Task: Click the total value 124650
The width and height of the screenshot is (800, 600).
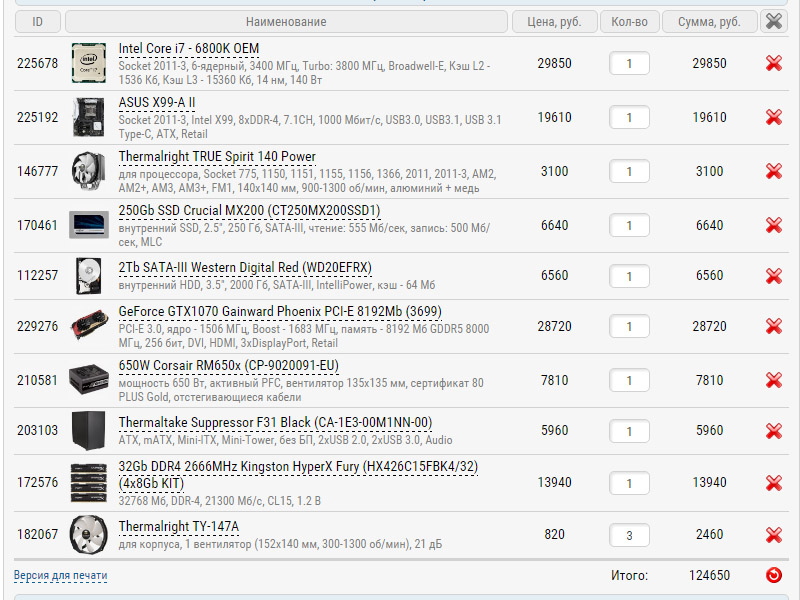Action: pyautogui.click(x=709, y=576)
